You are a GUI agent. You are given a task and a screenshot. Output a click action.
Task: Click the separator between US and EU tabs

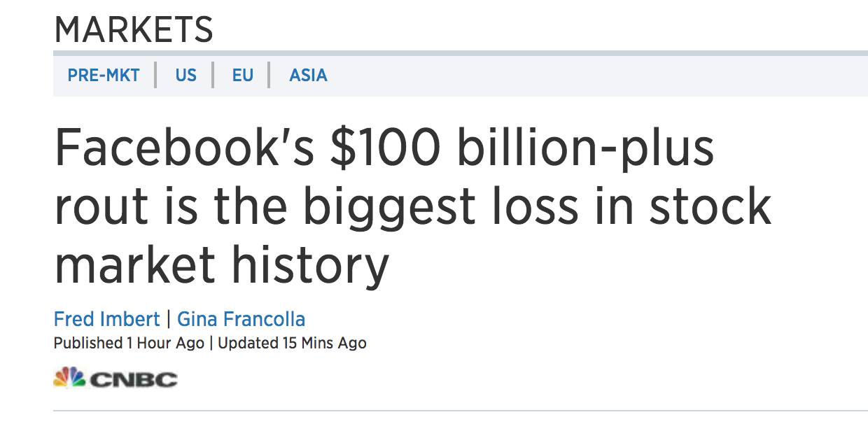(213, 75)
